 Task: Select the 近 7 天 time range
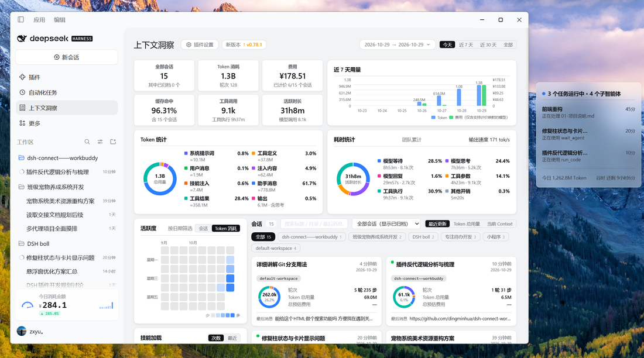466,44
